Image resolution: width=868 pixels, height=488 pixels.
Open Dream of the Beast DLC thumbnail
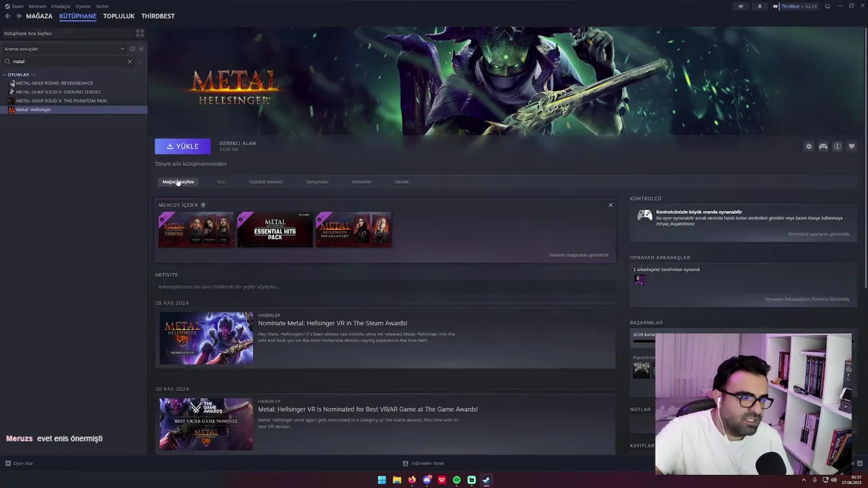[353, 230]
